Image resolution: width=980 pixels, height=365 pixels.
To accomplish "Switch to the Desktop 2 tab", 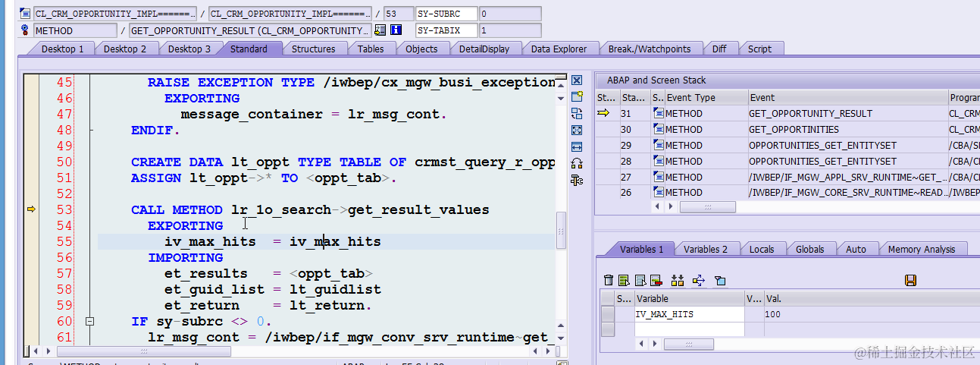I will click(125, 49).
